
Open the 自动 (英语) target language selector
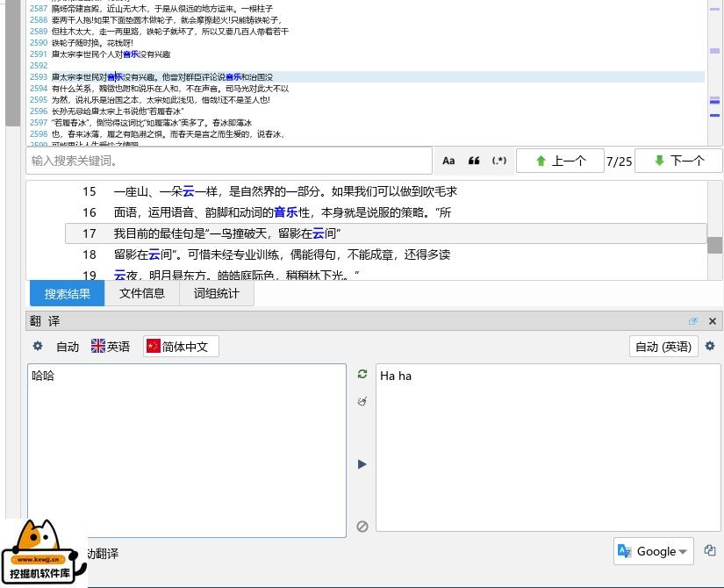[x=663, y=347]
